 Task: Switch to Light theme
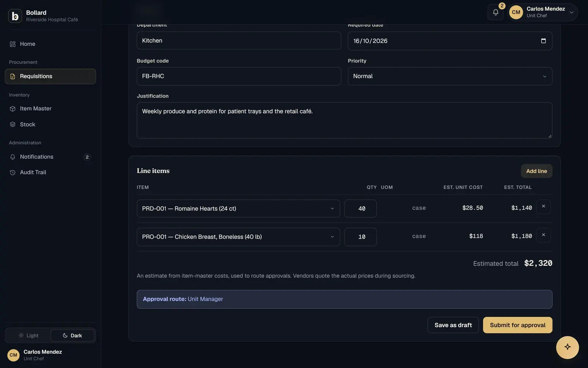(28, 336)
